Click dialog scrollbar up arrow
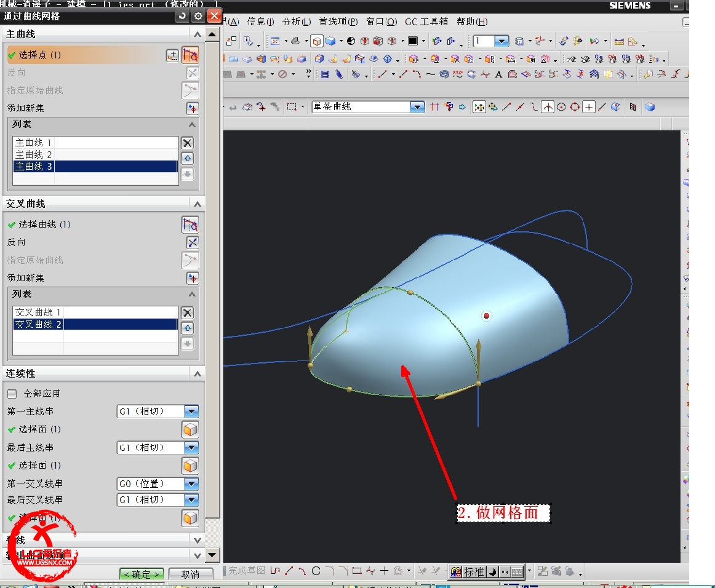This screenshot has height=588, width=715. (x=212, y=34)
